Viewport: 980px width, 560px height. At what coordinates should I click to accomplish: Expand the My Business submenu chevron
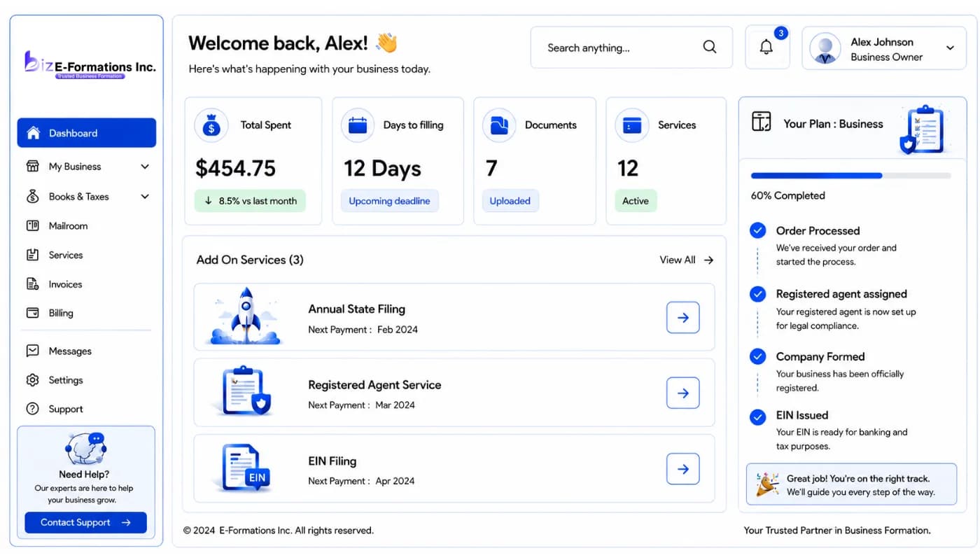coord(145,167)
